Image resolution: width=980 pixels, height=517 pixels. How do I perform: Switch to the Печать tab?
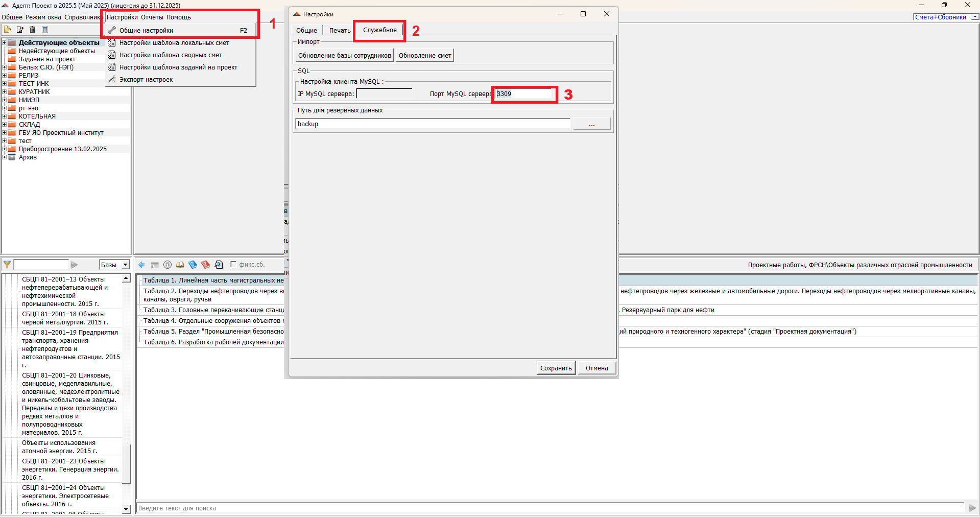pos(340,31)
